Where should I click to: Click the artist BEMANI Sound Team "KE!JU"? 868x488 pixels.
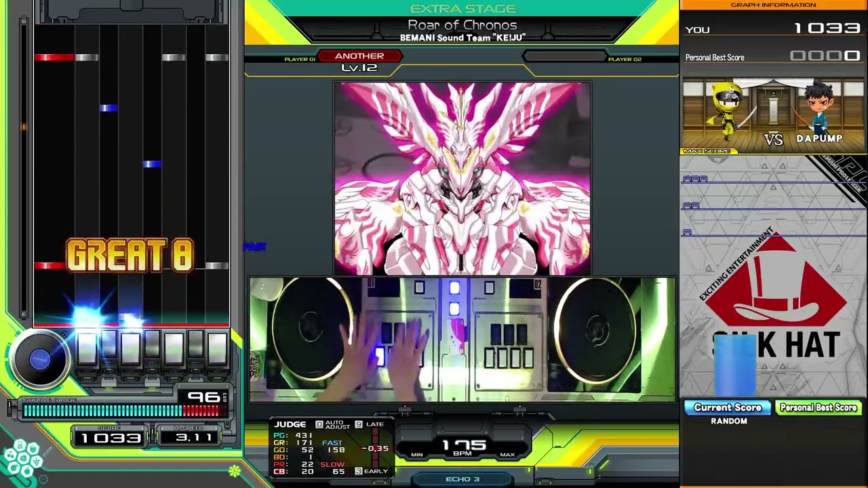point(462,38)
